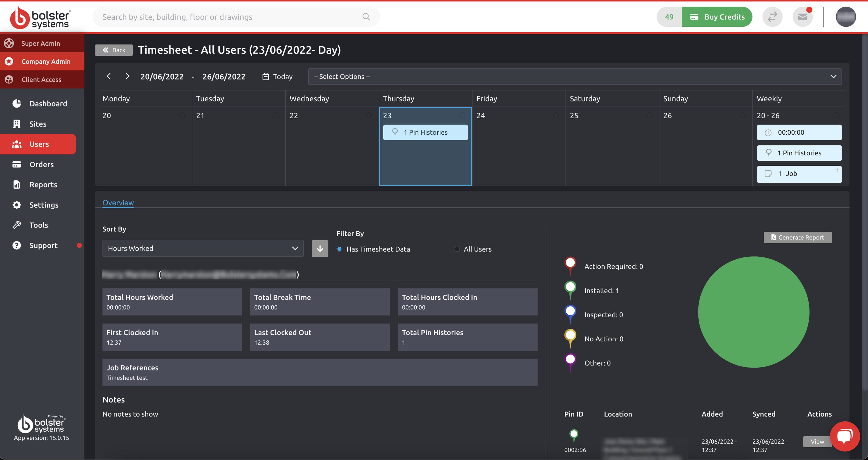868x460 pixels.
Task: Open Hours Worked sort dropdown
Action: (x=203, y=249)
